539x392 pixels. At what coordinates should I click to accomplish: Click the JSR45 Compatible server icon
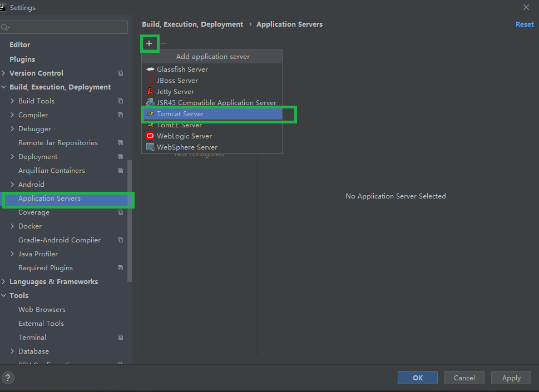[x=150, y=102]
